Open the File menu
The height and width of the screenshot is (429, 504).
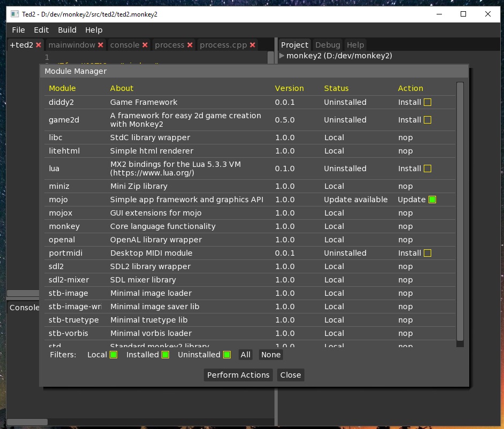[18, 30]
